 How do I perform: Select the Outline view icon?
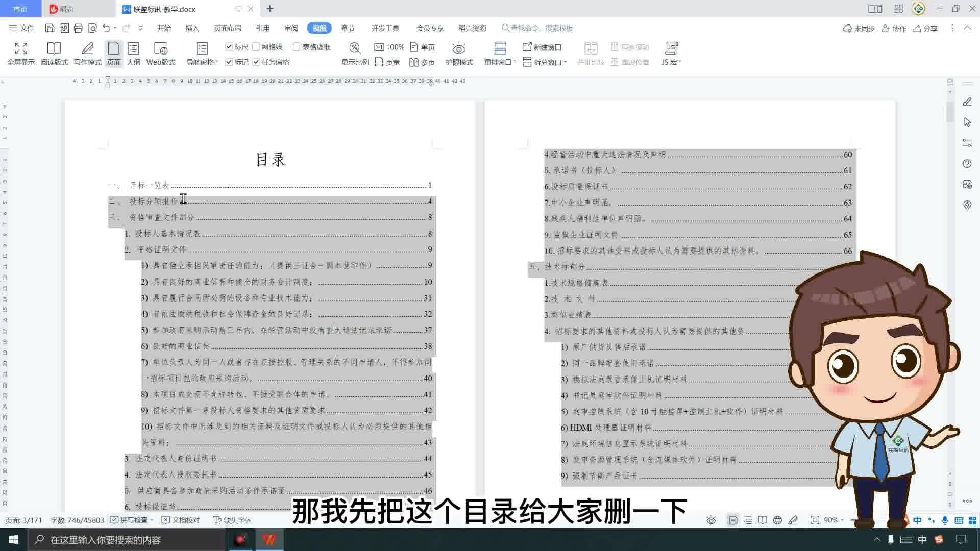tap(133, 54)
